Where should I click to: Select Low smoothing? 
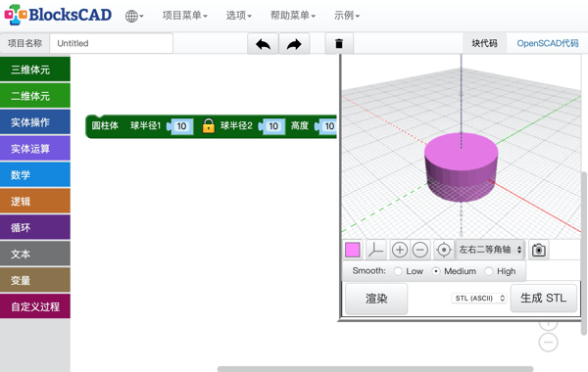[x=398, y=271]
